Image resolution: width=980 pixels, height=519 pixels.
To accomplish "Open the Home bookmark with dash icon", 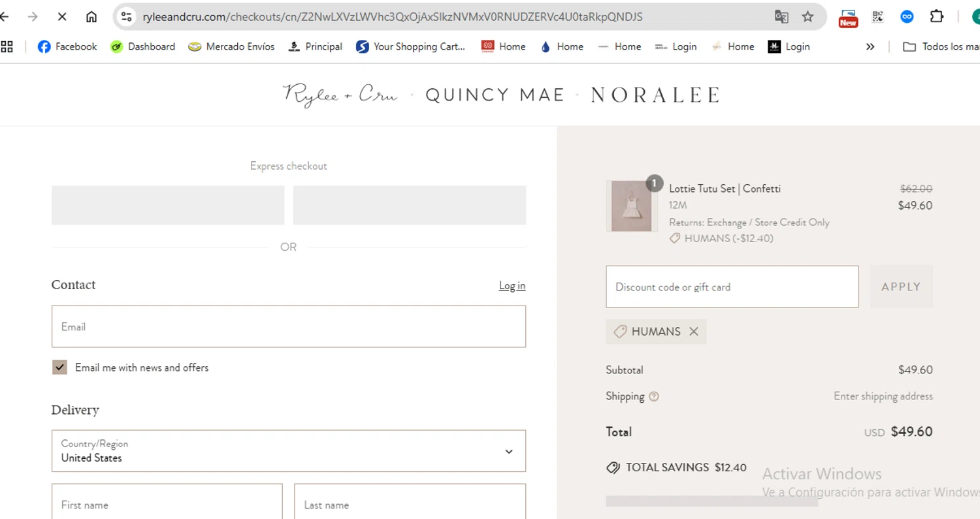I will pyautogui.click(x=619, y=46).
